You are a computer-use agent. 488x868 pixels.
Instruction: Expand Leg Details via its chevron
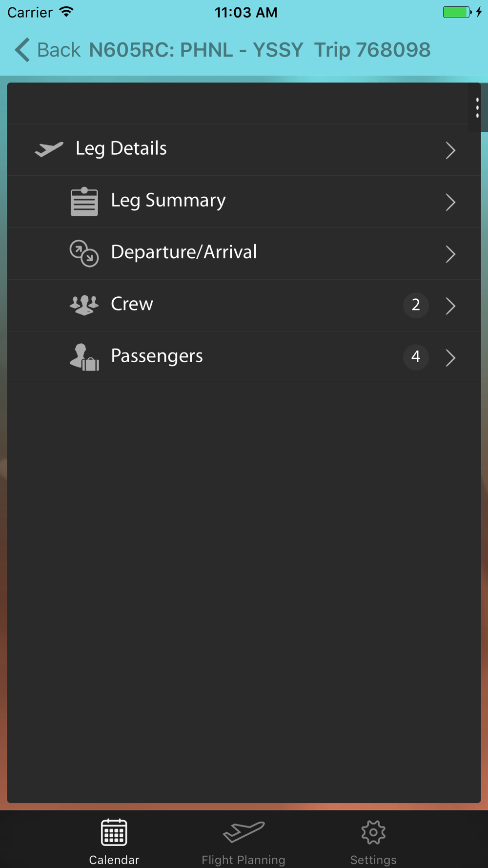coord(450,150)
